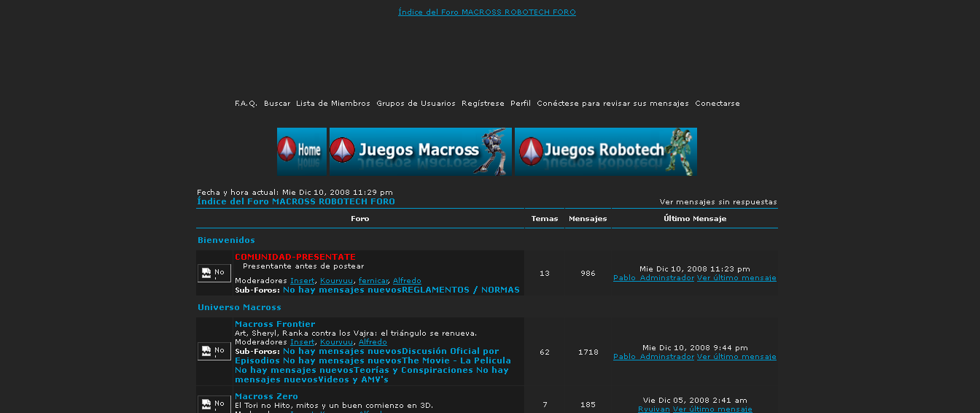Click Ver último mensaje for Macross Frontier

click(736, 357)
